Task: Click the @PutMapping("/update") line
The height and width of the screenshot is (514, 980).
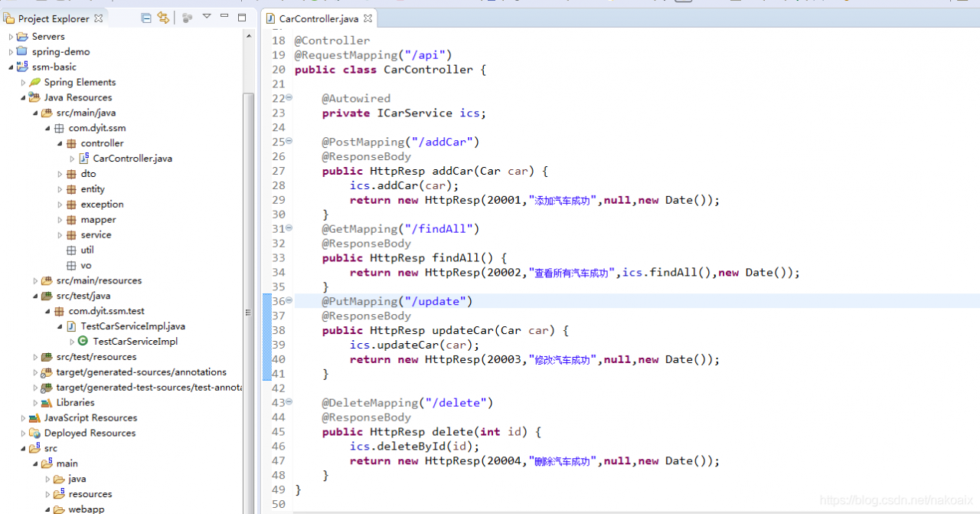Action: point(397,301)
